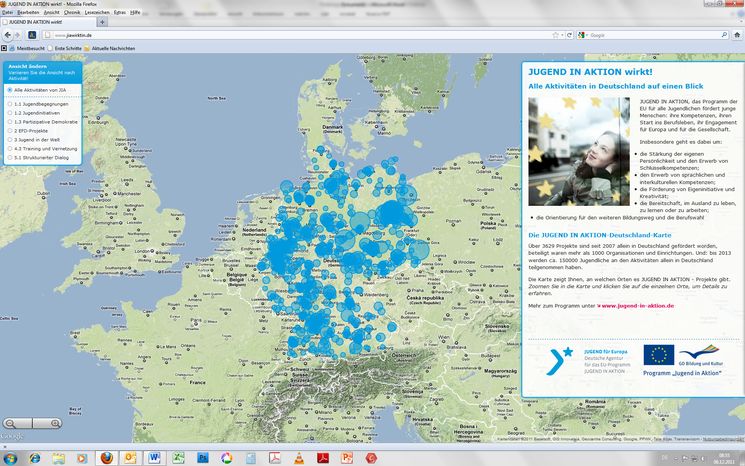The width and height of the screenshot is (745, 466).
Task: Open the Lesezeichen menu
Action: 97,12
